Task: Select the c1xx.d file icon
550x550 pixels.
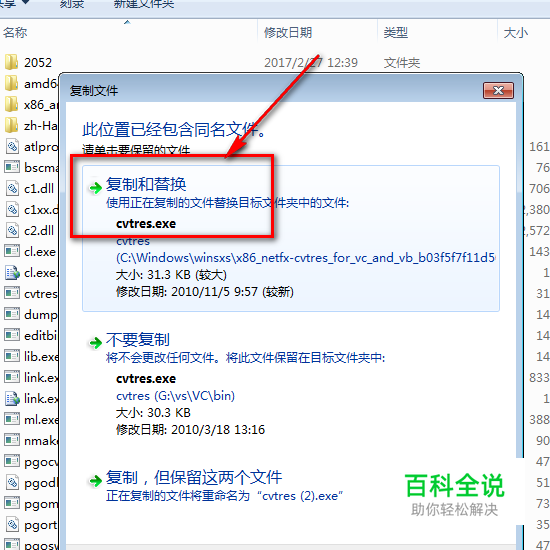Action: pos(12,209)
